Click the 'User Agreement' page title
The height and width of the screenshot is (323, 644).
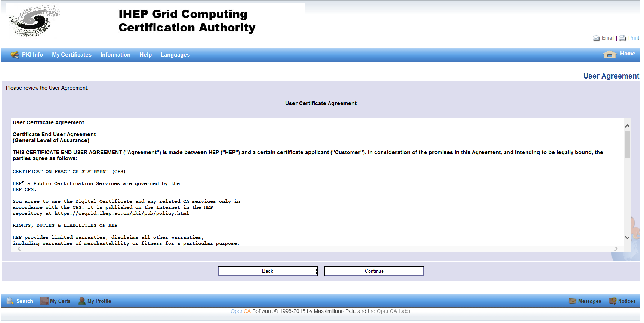point(611,76)
